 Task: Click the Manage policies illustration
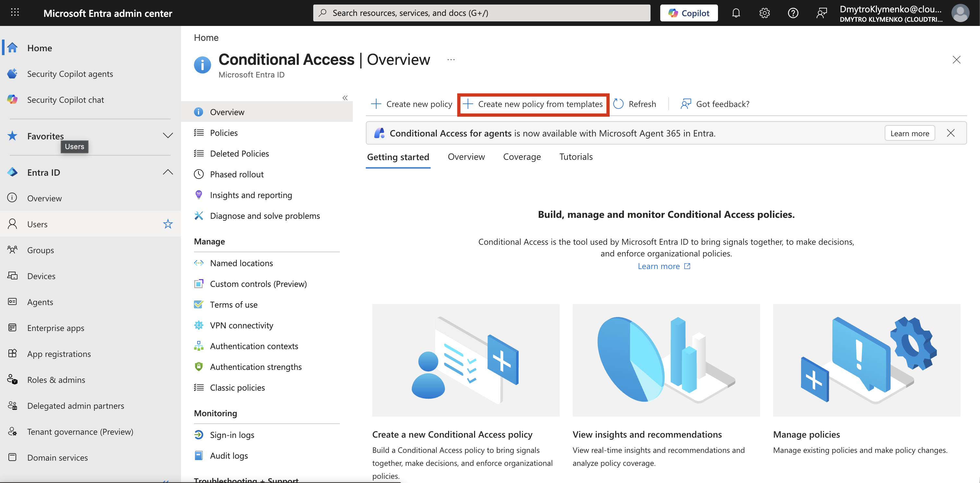click(x=866, y=360)
